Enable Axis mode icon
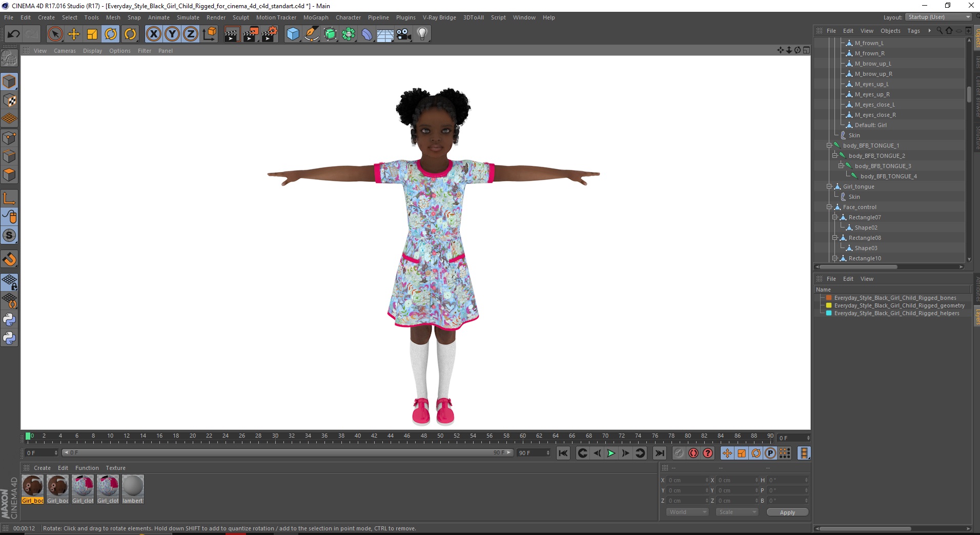 pos(9,198)
